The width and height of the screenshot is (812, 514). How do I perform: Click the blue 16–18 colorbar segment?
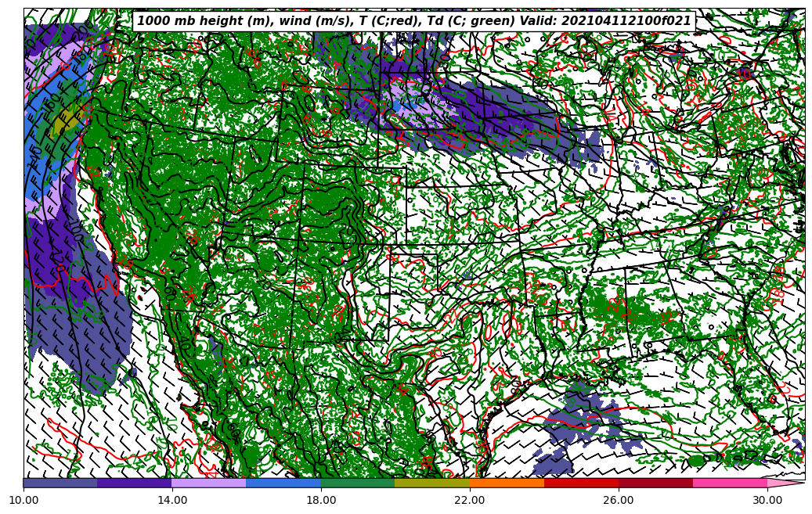pyautogui.click(x=283, y=483)
